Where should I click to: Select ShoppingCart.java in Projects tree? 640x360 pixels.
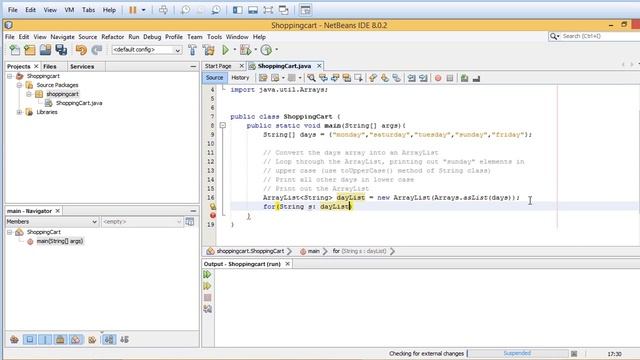pyautogui.click(x=79, y=103)
